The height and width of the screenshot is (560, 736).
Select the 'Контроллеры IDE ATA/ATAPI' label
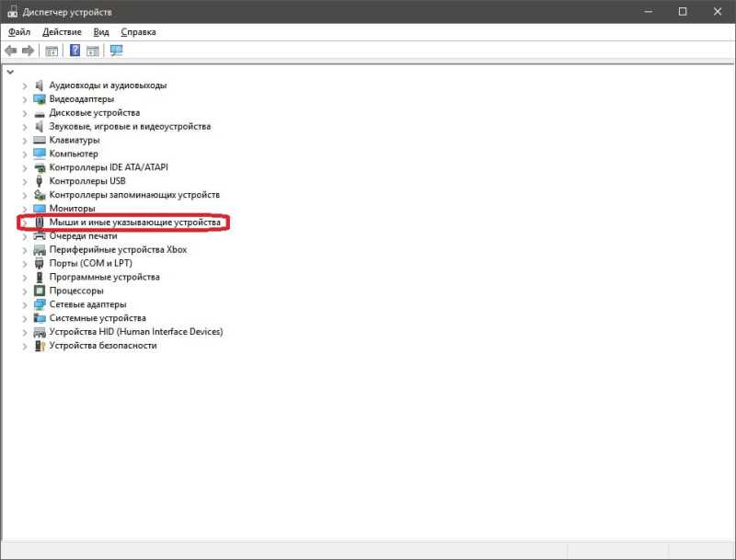pyautogui.click(x=109, y=167)
